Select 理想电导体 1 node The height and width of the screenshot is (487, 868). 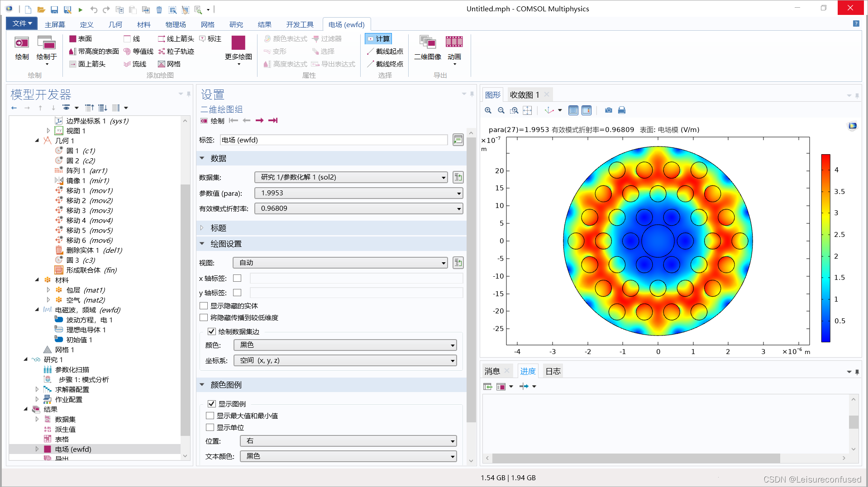[86, 330]
